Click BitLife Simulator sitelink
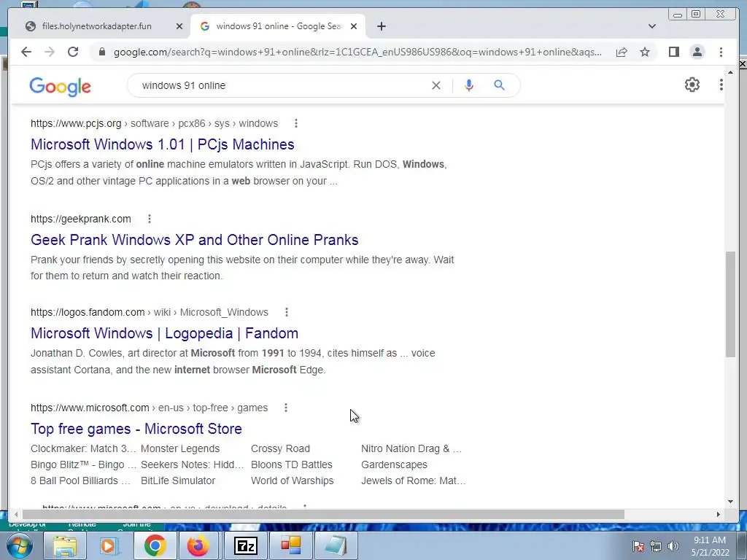 pyautogui.click(x=178, y=481)
